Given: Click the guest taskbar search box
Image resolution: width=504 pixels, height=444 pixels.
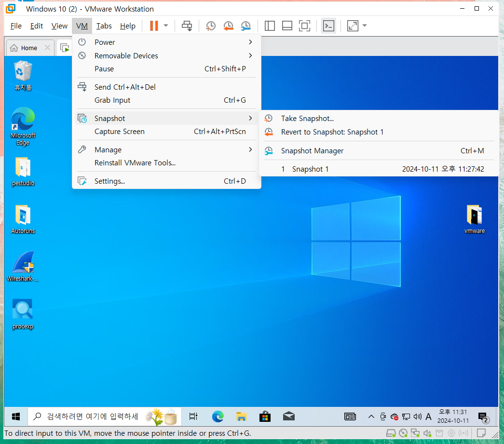Looking at the screenshot, I should point(105,417).
